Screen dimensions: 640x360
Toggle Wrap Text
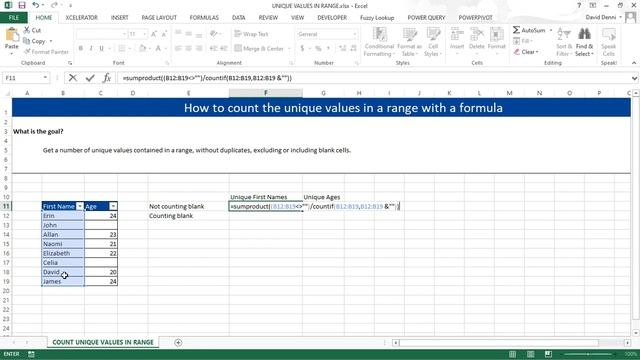click(251, 34)
